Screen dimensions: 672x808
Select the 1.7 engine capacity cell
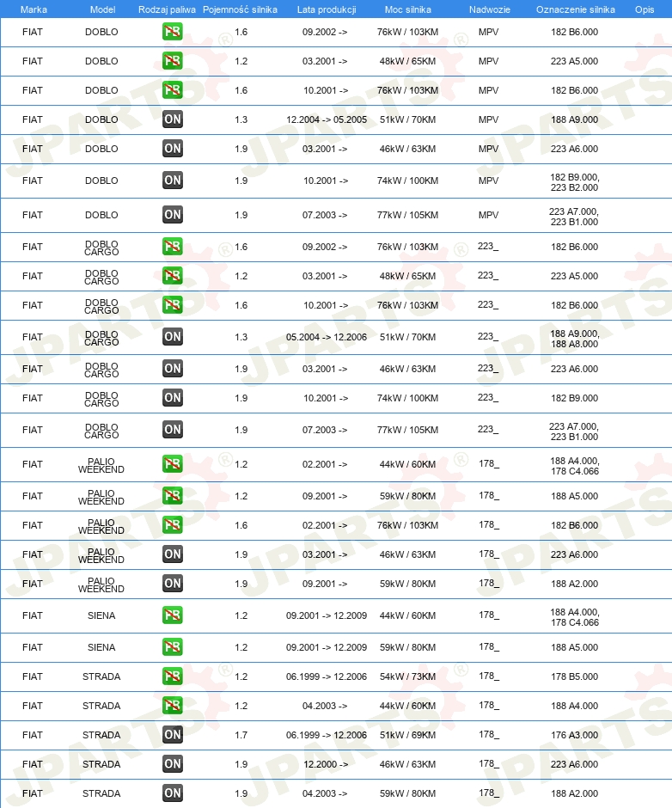click(x=241, y=735)
